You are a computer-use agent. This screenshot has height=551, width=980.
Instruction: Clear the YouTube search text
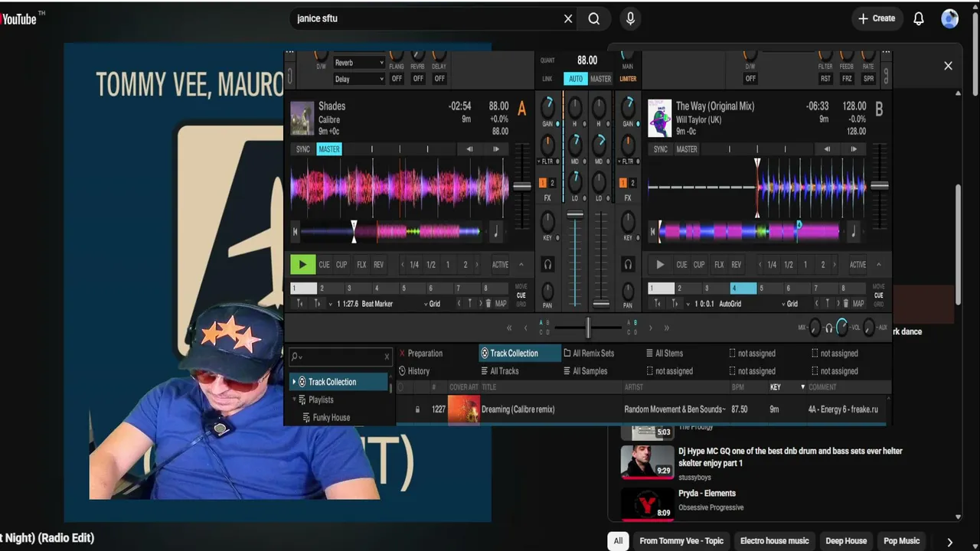click(568, 18)
